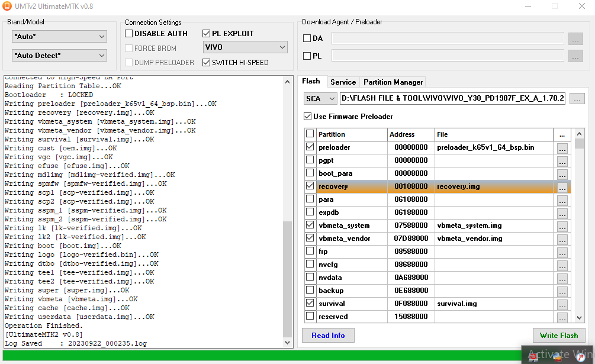Browse for the scatter firmware file
Screen dimensions: 595x364
coord(577,98)
